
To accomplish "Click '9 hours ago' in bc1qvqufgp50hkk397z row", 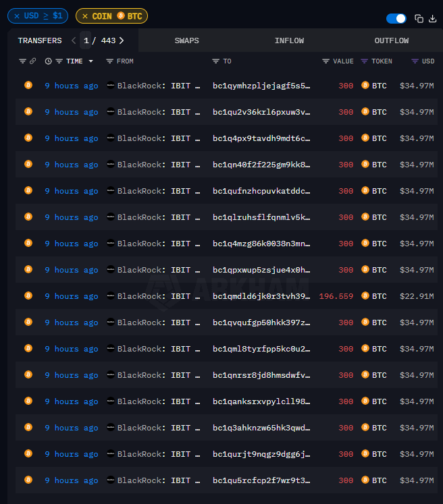I will pos(72,323).
